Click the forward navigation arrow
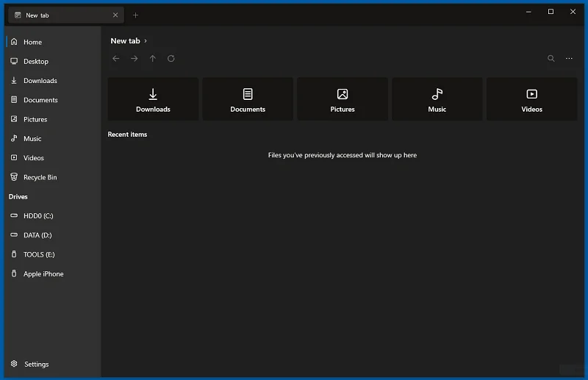The height and width of the screenshot is (380, 588). (135, 59)
